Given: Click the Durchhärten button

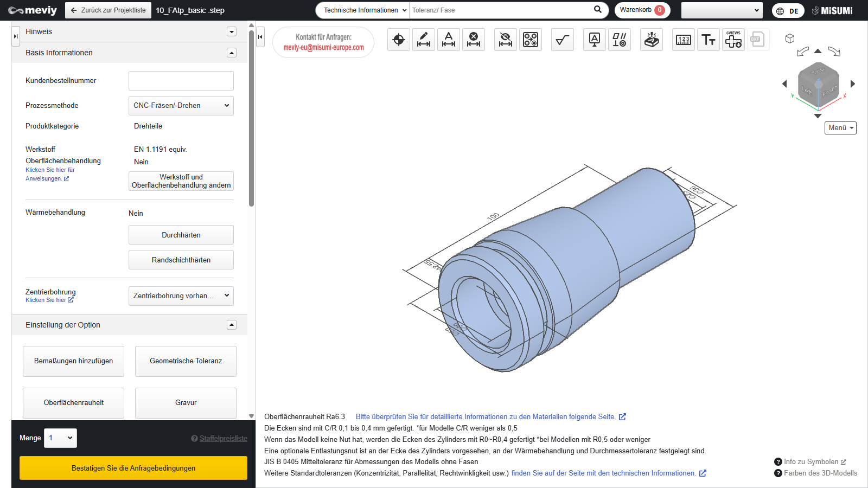Looking at the screenshot, I should (181, 235).
